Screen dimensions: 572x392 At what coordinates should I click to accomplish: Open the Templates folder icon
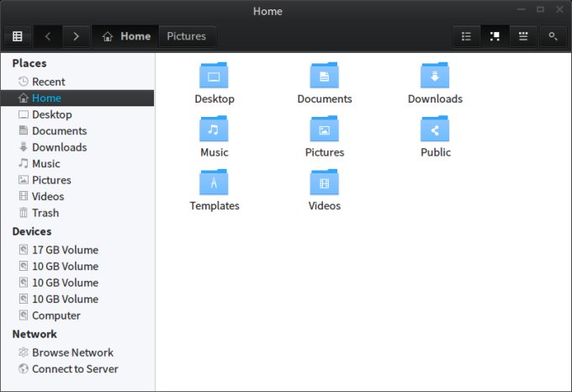click(x=214, y=183)
